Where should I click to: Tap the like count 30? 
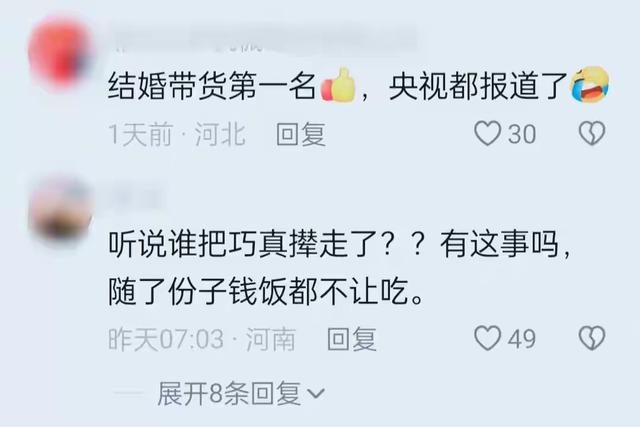(x=522, y=134)
